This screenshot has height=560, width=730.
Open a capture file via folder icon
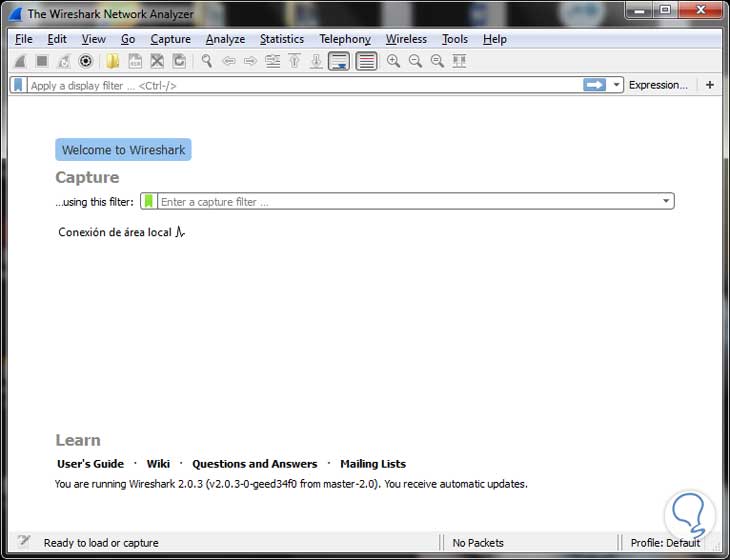pyautogui.click(x=112, y=61)
